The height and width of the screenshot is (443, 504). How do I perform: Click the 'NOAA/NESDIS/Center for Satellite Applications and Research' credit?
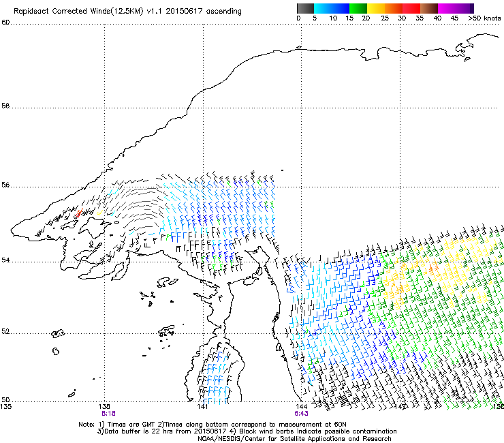pyautogui.click(x=294, y=438)
